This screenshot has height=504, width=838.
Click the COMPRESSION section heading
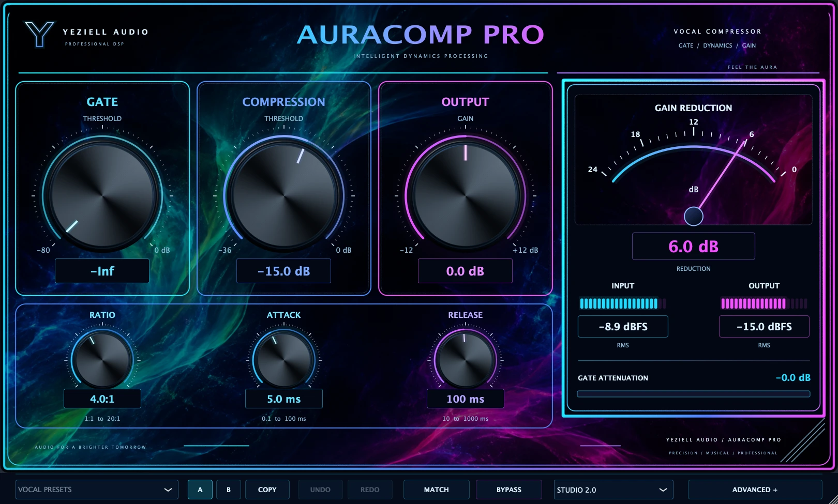coord(283,102)
